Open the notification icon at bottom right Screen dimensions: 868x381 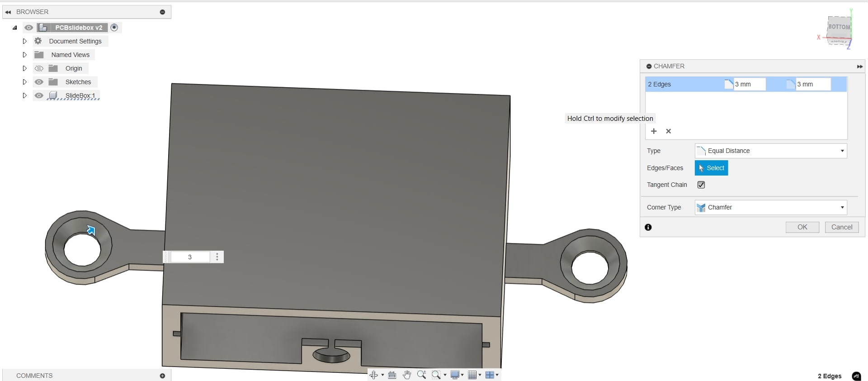(856, 376)
